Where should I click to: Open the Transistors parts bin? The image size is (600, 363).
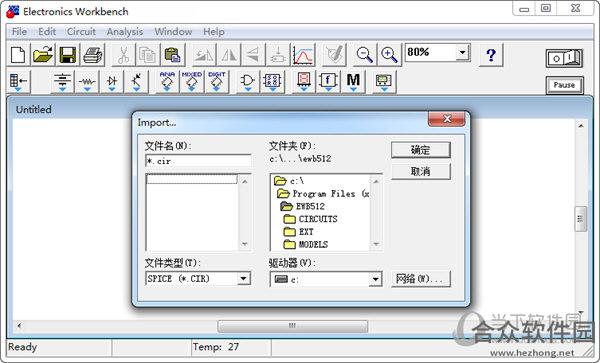(136, 82)
